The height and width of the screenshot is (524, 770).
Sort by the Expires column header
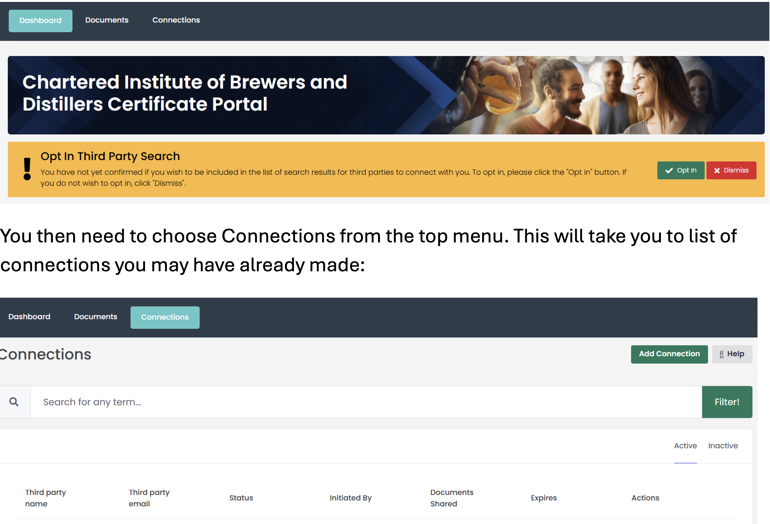click(x=544, y=498)
